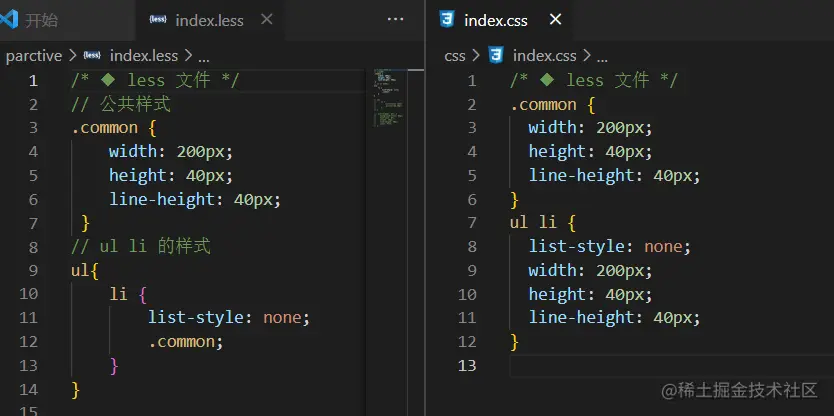
Task: Click the less 文件 comment in index.css
Action: tap(593, 81)
